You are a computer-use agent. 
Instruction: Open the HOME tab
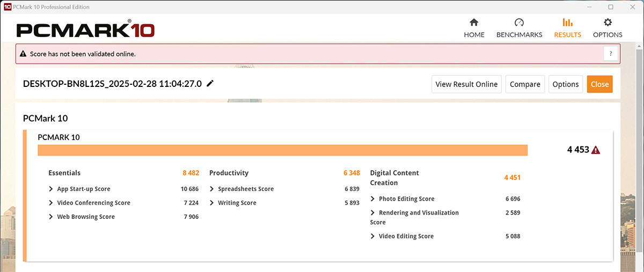pyautogui.click(x=474, y=28)
